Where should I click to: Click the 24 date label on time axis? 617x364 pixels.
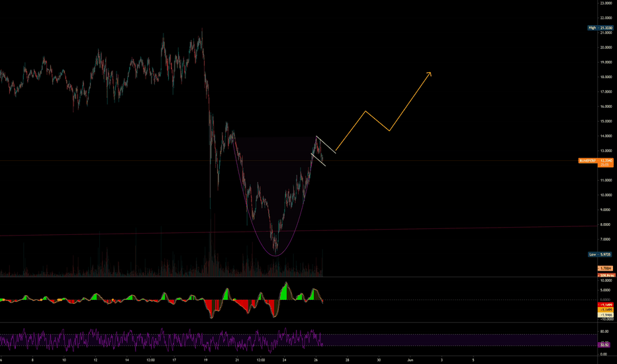click(284, 360)
